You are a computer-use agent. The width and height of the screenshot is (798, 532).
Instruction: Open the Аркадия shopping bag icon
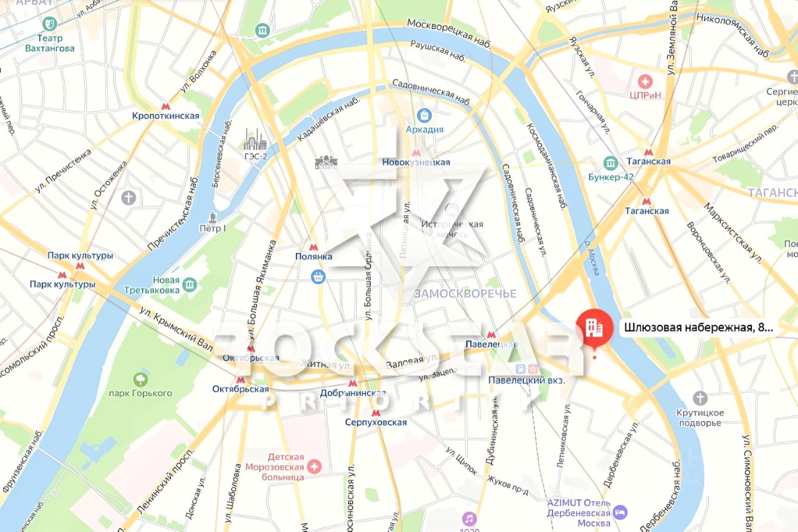tap(425, 115)
